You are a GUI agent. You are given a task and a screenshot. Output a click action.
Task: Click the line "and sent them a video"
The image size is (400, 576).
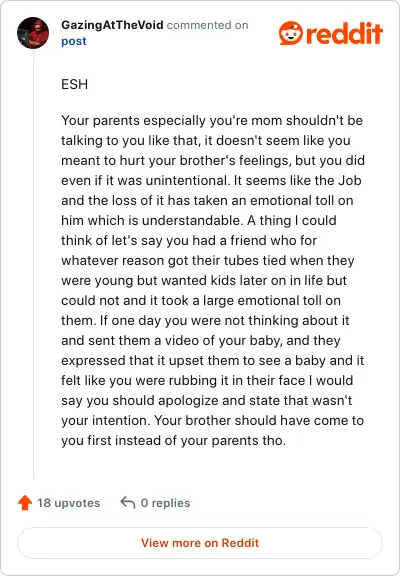pos(201,340)
